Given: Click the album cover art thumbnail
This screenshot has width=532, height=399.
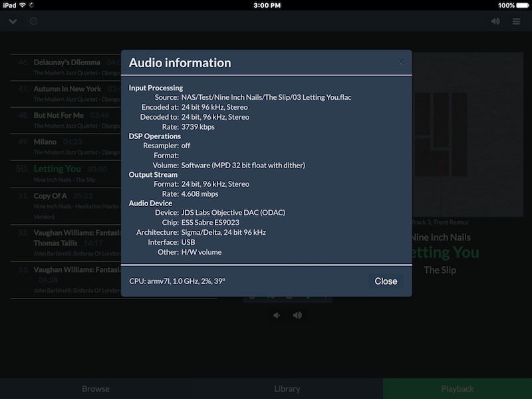Looking at the screenshot, I should 468,134.
